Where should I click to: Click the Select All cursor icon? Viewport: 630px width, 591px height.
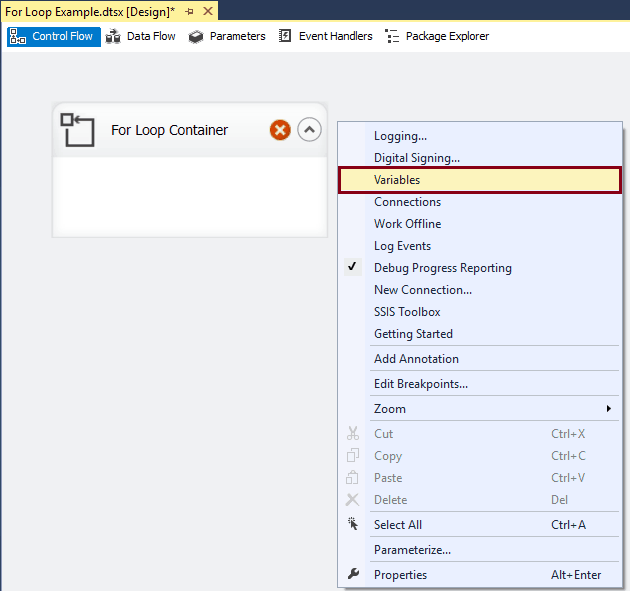coord(352,524)
